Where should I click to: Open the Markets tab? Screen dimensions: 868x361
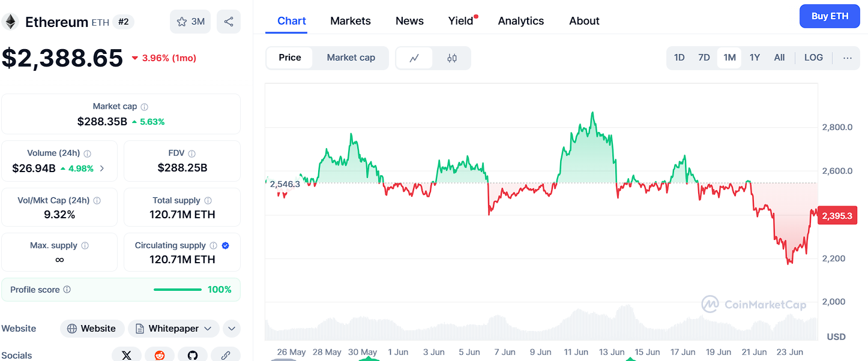351,21
